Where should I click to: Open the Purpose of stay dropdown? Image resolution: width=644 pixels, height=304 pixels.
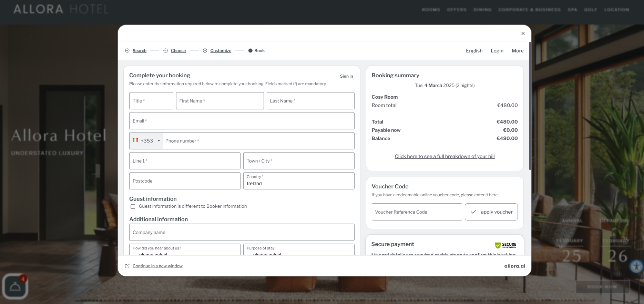point(299,250)
